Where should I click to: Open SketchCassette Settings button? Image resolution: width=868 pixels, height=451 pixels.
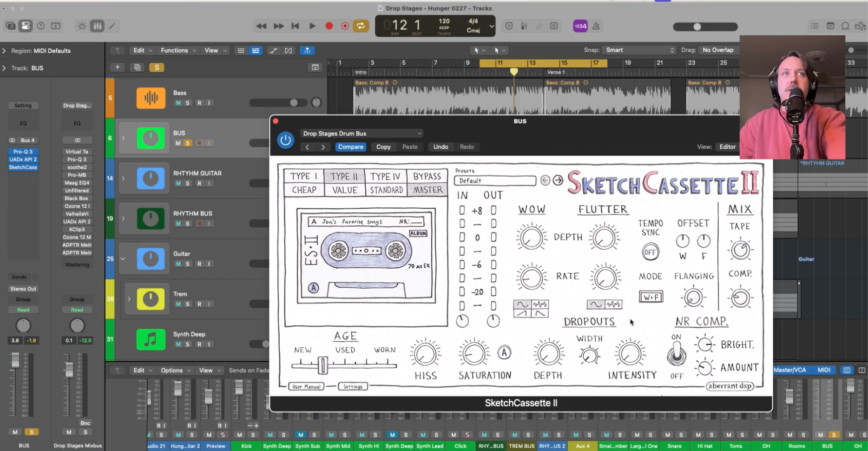pyautogui.click(x=353, y=386)
